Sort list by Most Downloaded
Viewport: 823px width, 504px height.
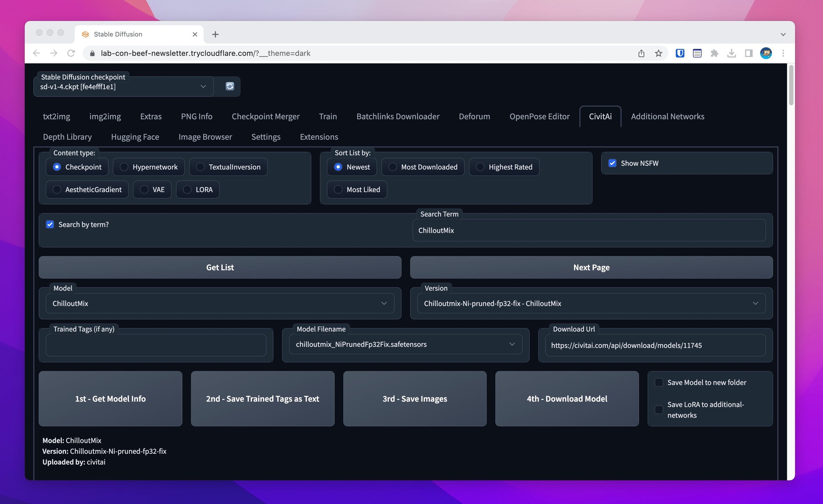coord(393,167)
